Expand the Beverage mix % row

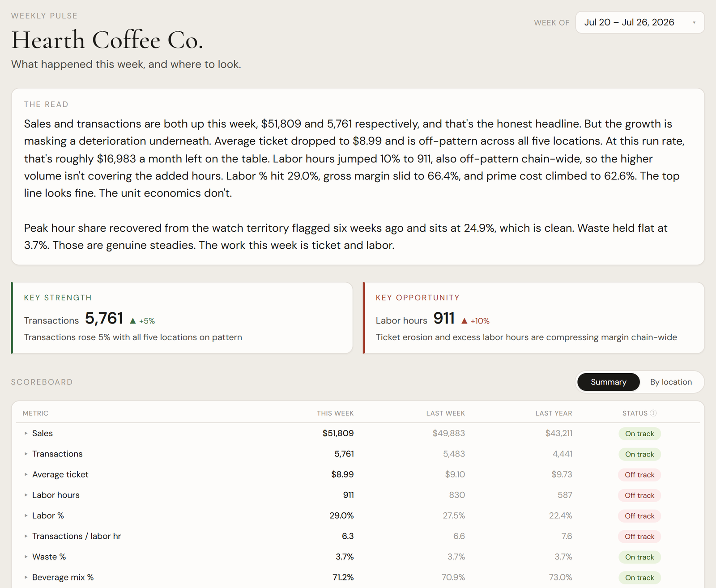(26, 577)
